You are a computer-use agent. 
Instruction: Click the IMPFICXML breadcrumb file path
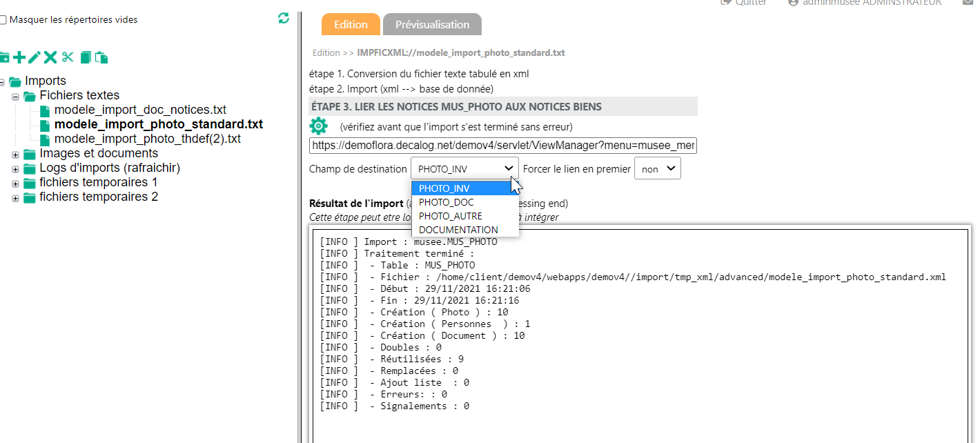click(x=461, y=53)
